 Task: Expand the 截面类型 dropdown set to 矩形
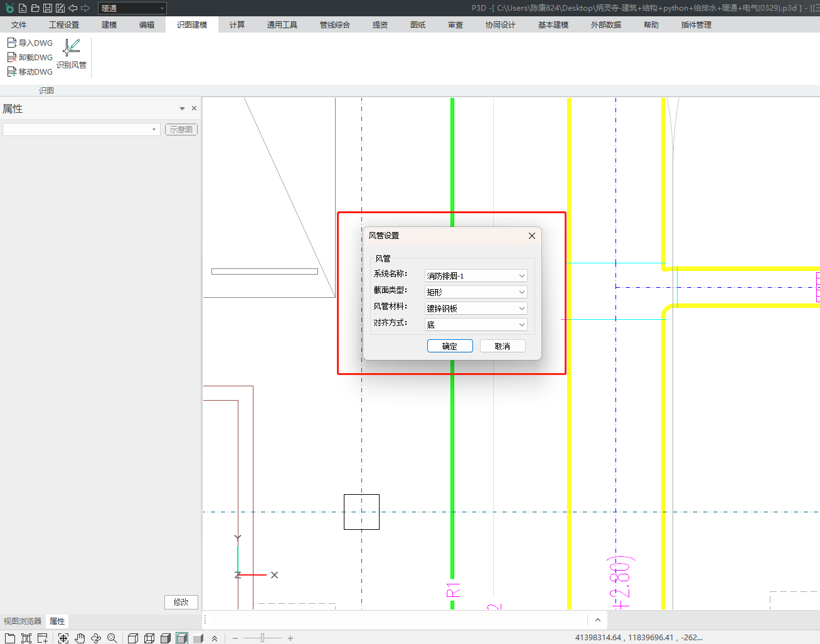click(x=476, y=292)
